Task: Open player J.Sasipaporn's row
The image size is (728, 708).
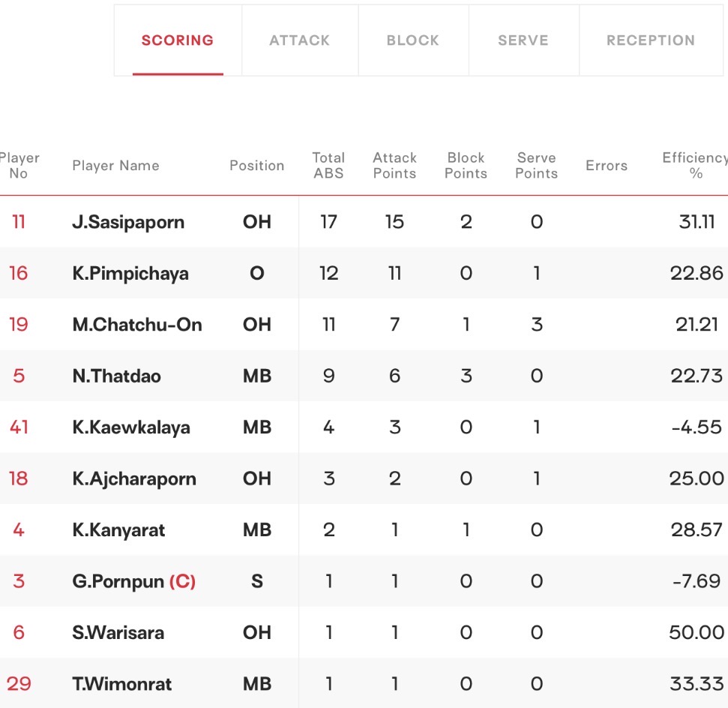Action: [364, 221]
